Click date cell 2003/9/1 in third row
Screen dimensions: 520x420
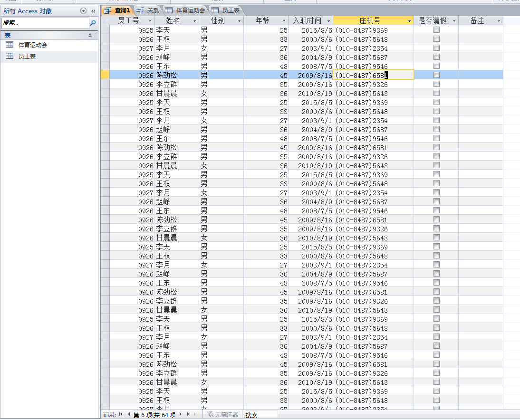[x=311, y=48]
